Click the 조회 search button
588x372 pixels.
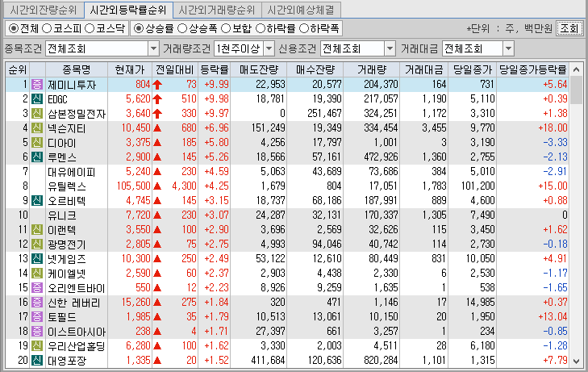click(x=569, y=28)
